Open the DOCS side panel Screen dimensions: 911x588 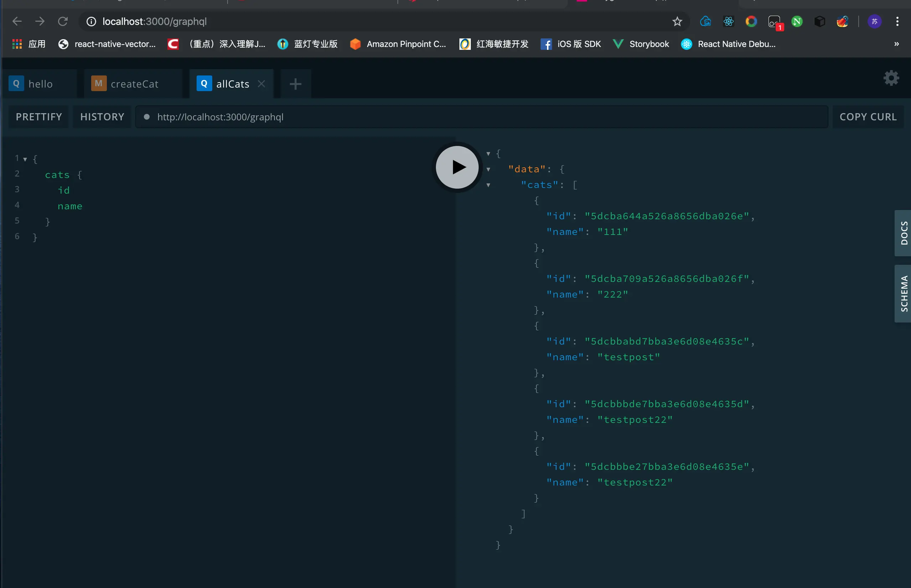pos(904,233)
